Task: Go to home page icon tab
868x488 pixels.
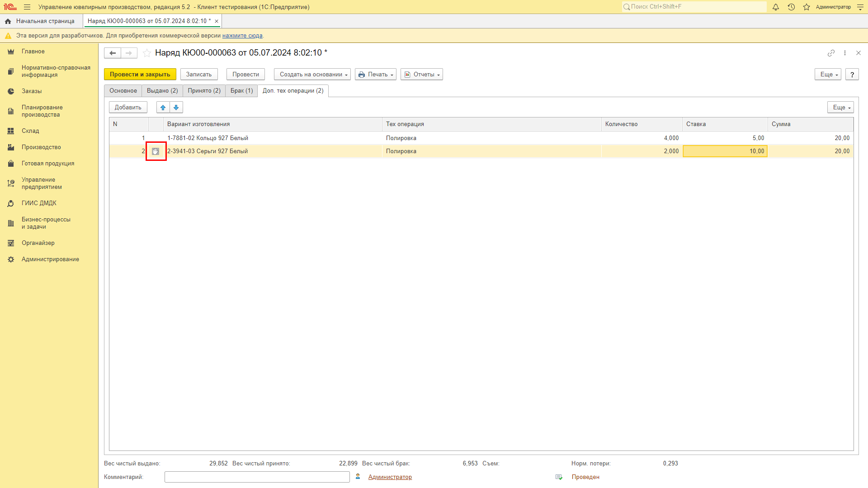Action: coord(8,21)
